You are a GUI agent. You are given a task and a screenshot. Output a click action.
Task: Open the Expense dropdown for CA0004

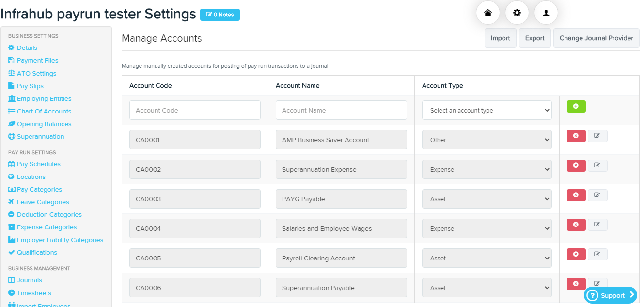click(x=487, y=228)
